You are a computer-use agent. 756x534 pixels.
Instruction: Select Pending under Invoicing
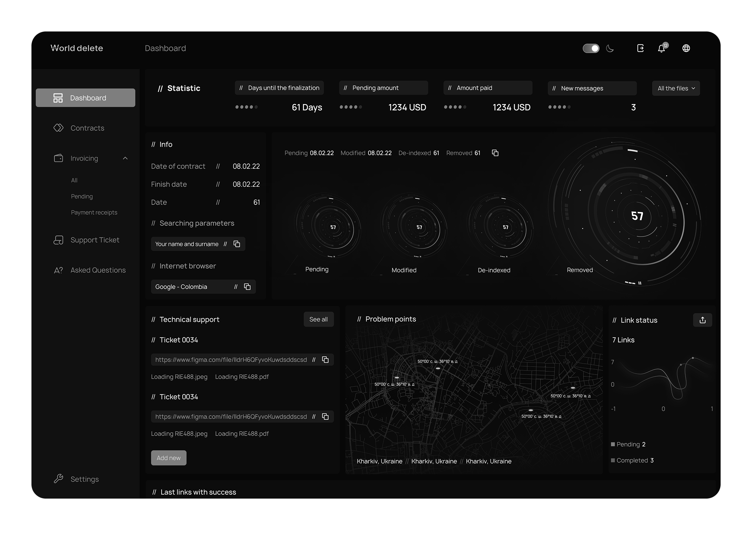(x=82, y=196)
